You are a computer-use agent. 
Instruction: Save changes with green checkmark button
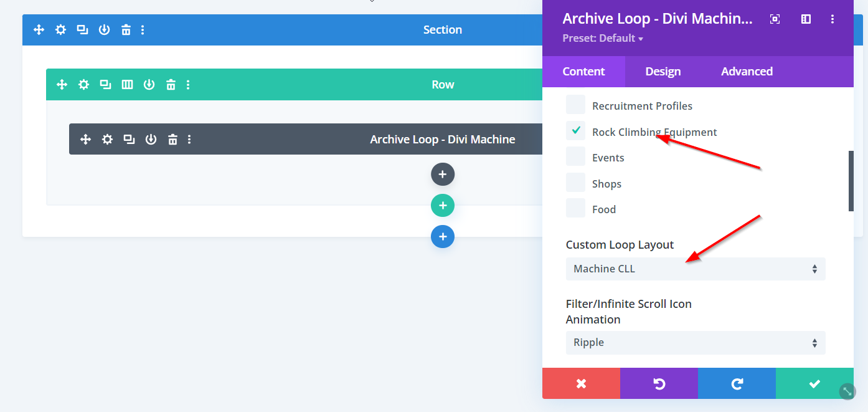coord(814,384)
